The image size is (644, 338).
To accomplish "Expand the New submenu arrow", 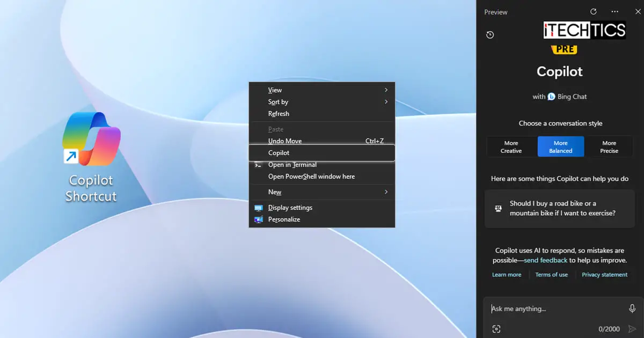I will 386,192.
